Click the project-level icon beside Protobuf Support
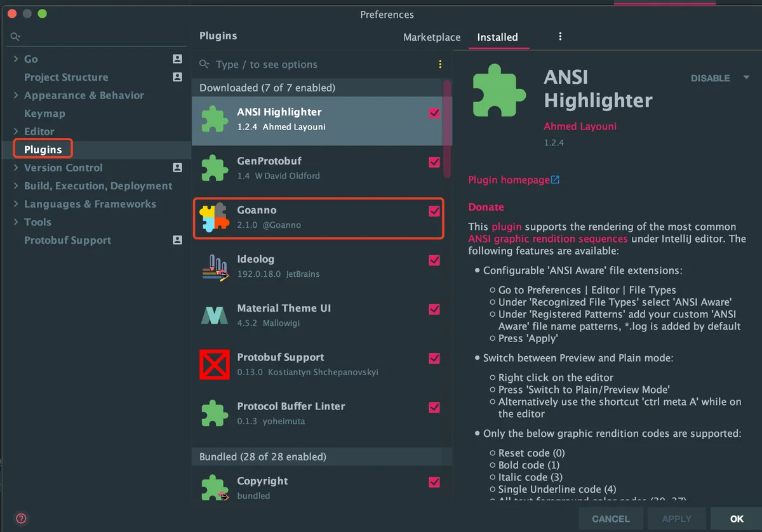This screenshot has height=532, width=762. (177, 240)
